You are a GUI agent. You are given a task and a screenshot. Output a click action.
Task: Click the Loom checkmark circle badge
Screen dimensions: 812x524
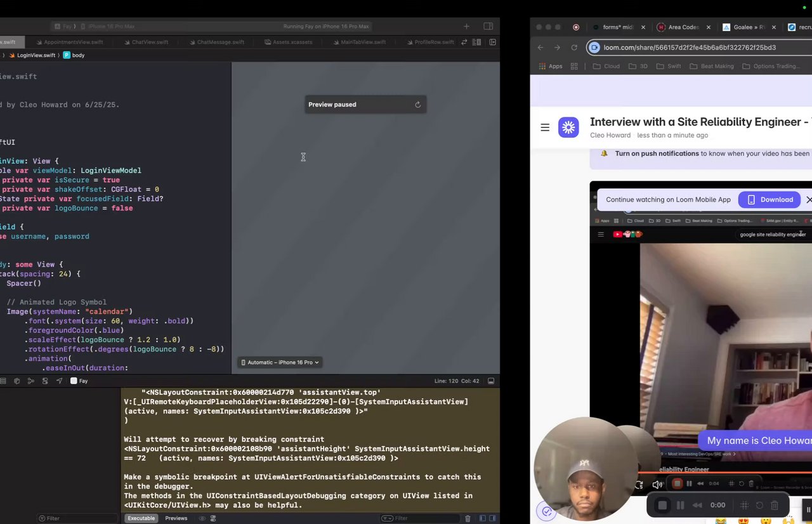click(546, 511)
